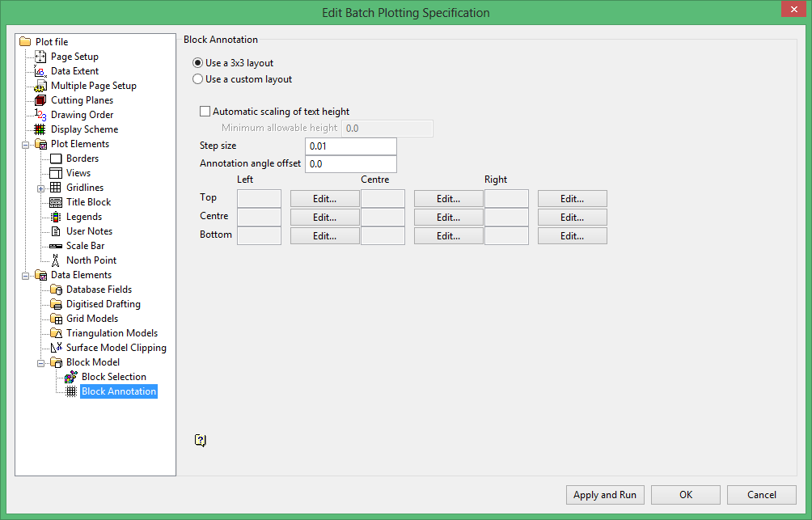
Task: Click the Scale Bar icon
Action: pos(56,246)
